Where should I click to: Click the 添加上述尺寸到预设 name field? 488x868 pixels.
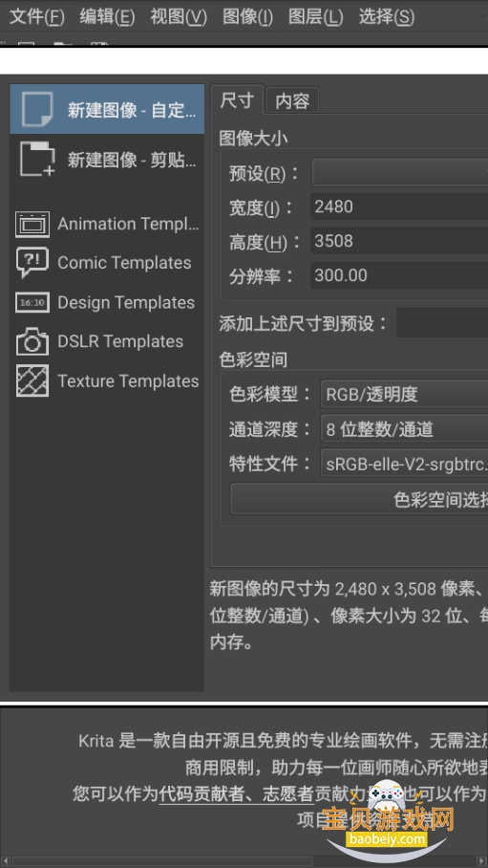(442, 323)
